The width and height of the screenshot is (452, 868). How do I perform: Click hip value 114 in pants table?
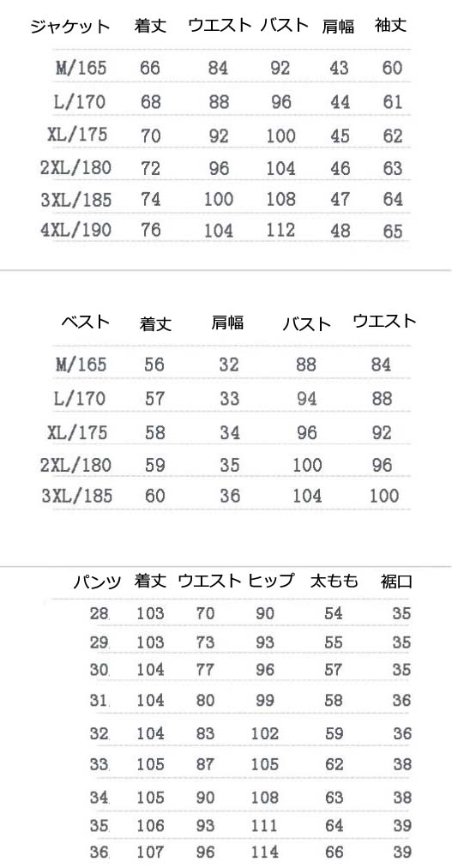265,852
